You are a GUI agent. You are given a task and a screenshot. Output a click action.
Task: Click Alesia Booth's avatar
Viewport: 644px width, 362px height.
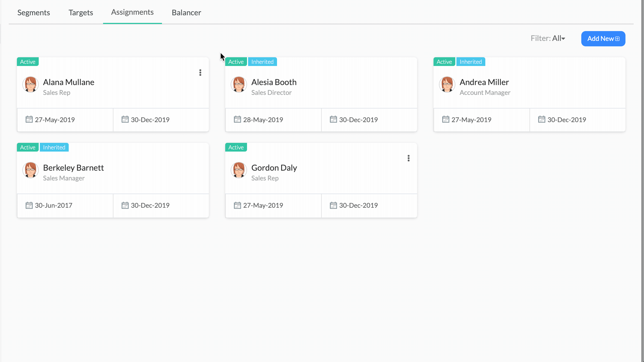pyautogui.click(x=239, y=85)
